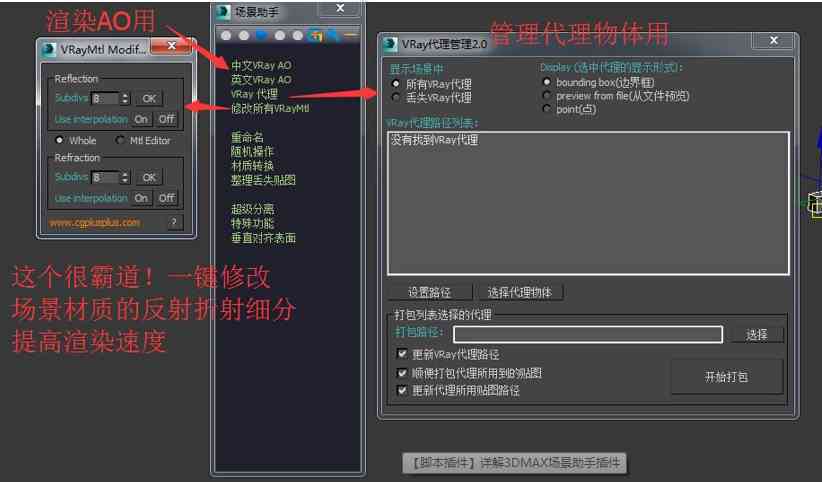Screen dimensions: 822x482
Task: Choose point(点) display mode
Action: [547, 109]
